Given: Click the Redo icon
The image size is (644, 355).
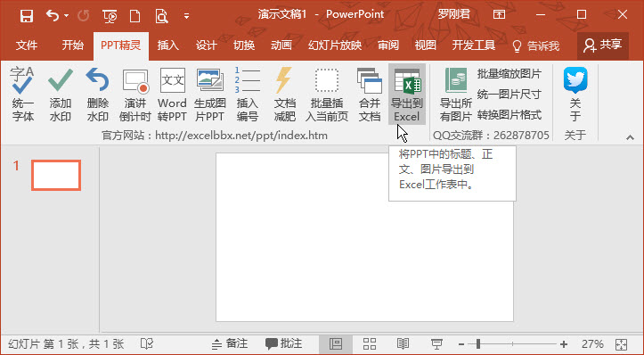Looking at the screenshot, I should [x=84, y=16].
